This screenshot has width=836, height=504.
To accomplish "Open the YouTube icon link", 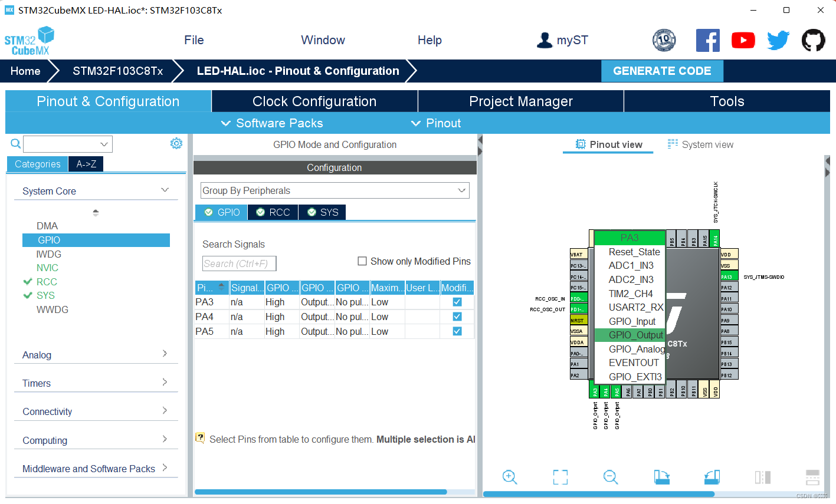I will [743, 40].
